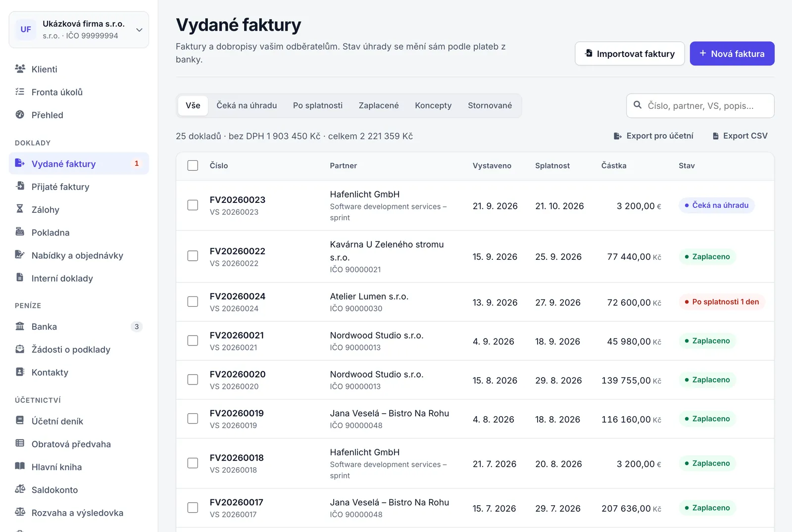Click the Export CSV file icon
Viewport: 792px width, 532px height.
tap(716, 136)
